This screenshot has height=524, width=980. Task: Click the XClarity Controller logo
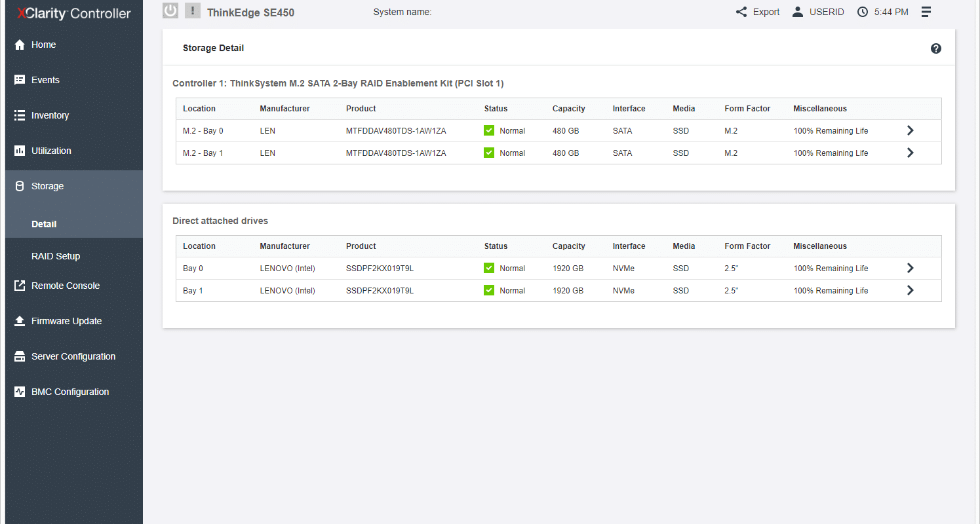tap(73, 13)
